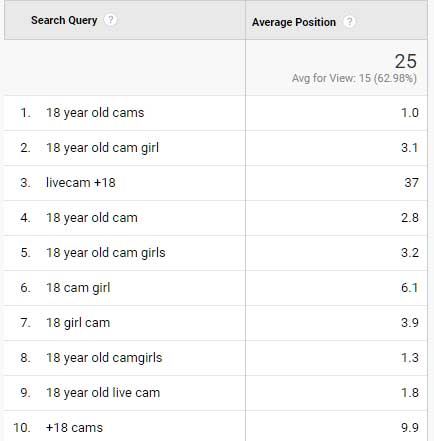Click the 6.1 position value for 18 cam girl
This screenshot has height=441, width=434.
[x=410, y=288]
